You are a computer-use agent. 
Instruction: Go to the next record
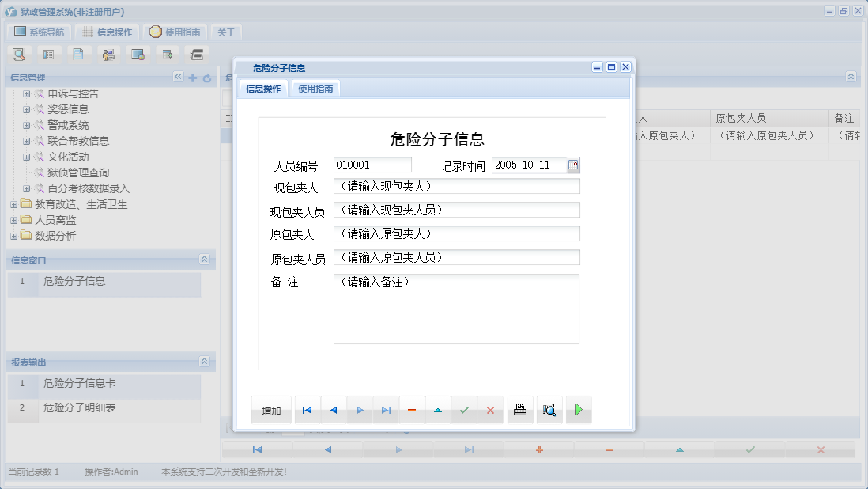click(360, 410)
